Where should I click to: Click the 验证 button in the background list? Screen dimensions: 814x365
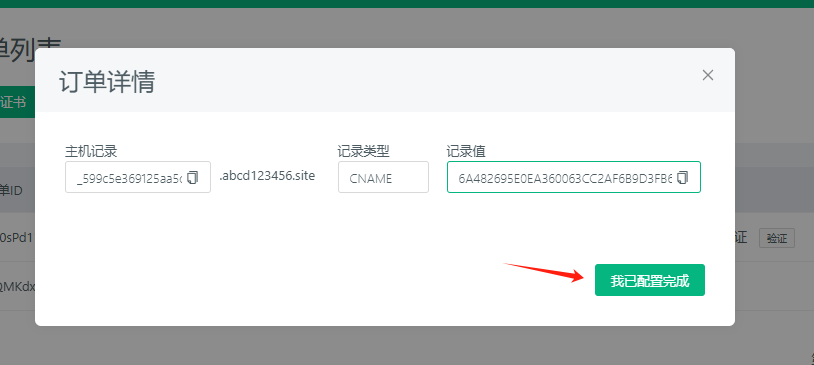[777, 238]
